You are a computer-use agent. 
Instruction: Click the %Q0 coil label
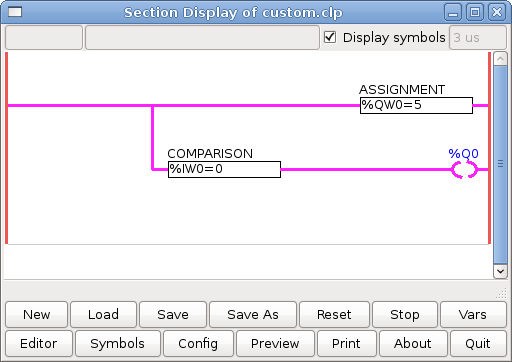point(463,154)
